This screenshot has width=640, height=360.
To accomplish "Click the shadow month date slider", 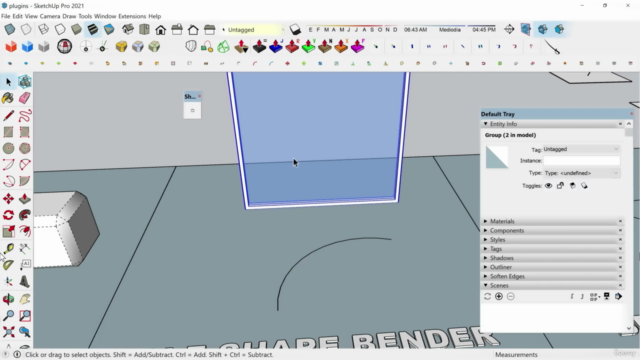I will [353, 29].
